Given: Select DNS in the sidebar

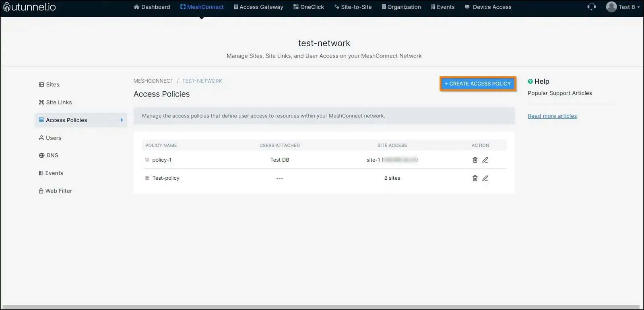Looking at the screenshot, I should pos(48,155).
